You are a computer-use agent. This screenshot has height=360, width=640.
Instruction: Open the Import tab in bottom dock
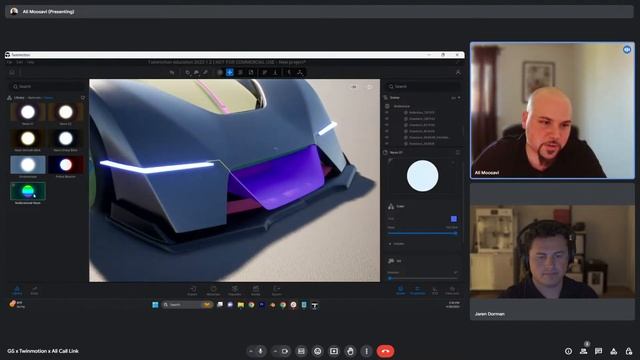click(193, 291)
